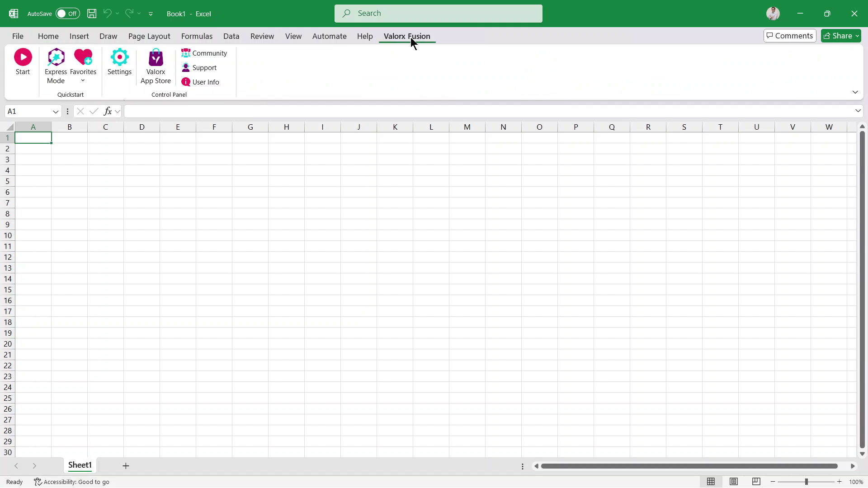Click in the Search box
The width and height of the screenshot is (868, 488).
point(438,14)
